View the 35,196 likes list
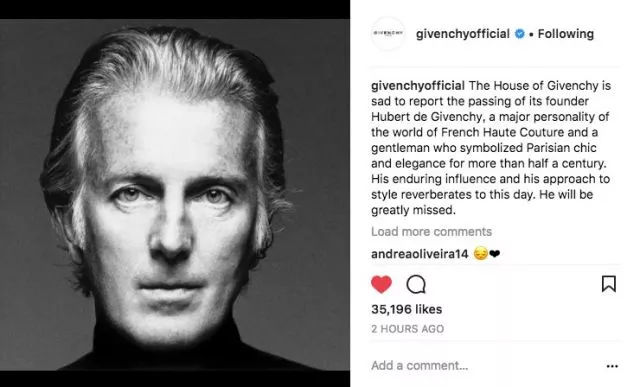This screenshot has height=387, width=640. pos(407,309)
